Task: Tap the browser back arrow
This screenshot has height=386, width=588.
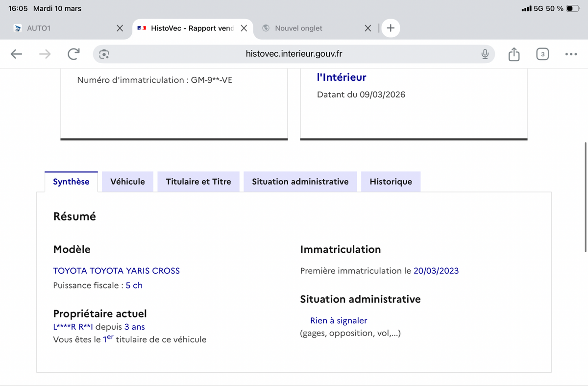Action: [17, 54]
